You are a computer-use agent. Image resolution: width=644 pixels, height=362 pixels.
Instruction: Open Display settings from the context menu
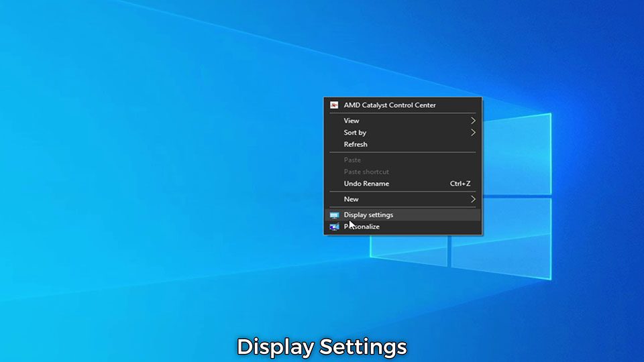[403, 215]
